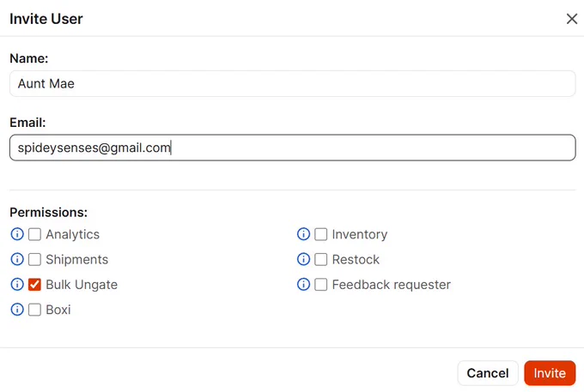Click the info icon beside Analytics
Screen dimensions: 584x392
pos(17,234)
